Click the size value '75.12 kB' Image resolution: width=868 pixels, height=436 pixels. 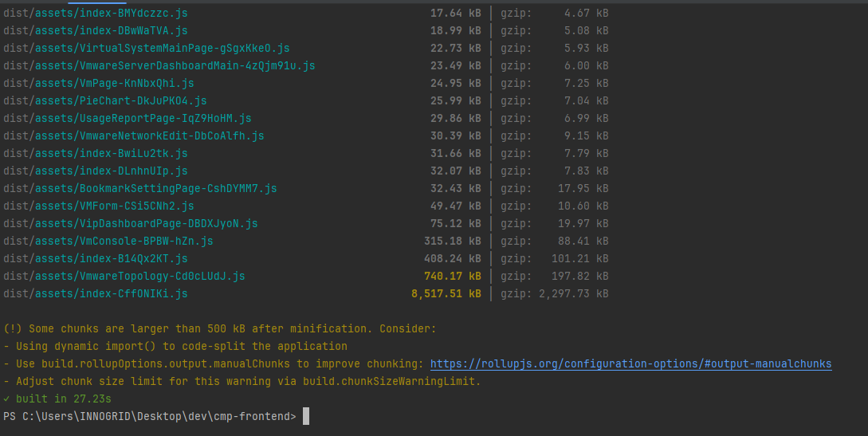[x=456, y=223]
